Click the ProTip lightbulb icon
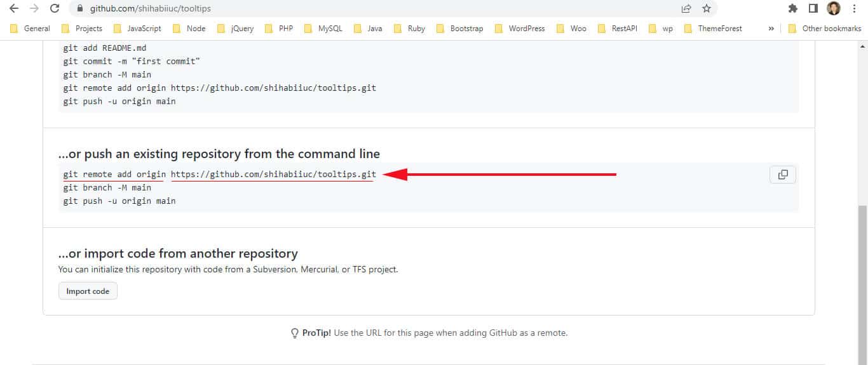The height and width of the screenshot is (365, 868). tap(294, 333)
